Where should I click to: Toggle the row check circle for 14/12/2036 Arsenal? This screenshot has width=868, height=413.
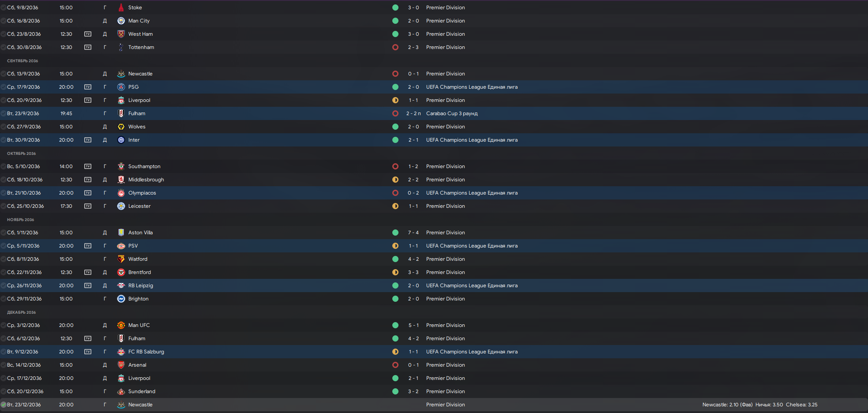4,365
